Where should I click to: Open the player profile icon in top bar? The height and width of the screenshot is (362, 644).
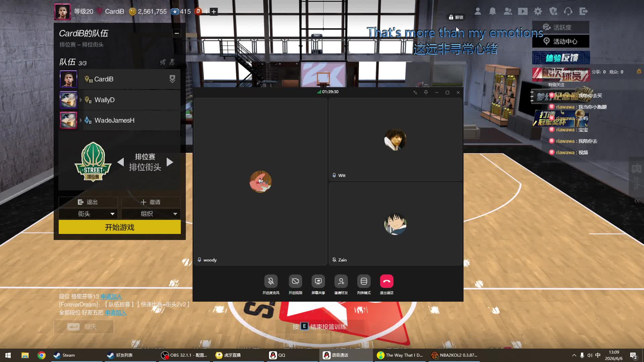click(x=478, y=11)
